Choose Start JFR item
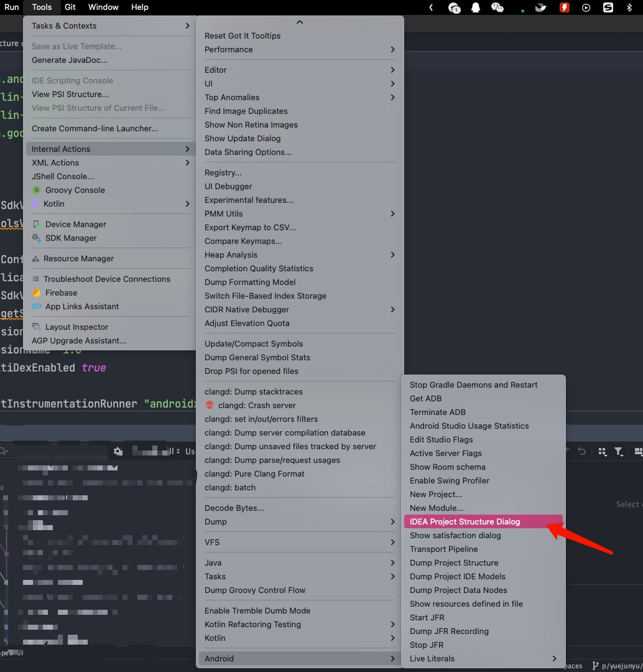Screen dimensions: 643x672 (483, 618)
